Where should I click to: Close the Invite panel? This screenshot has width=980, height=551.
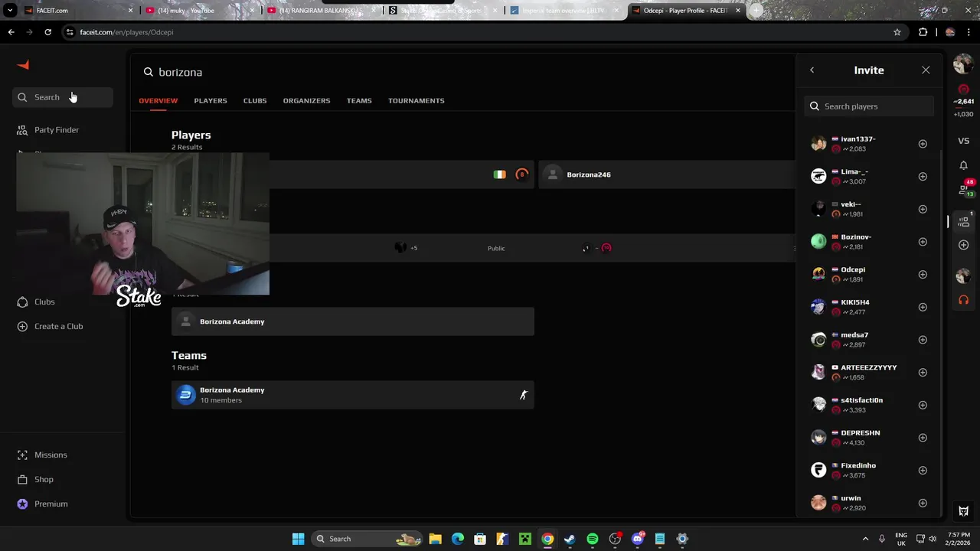tap(926, 70)
